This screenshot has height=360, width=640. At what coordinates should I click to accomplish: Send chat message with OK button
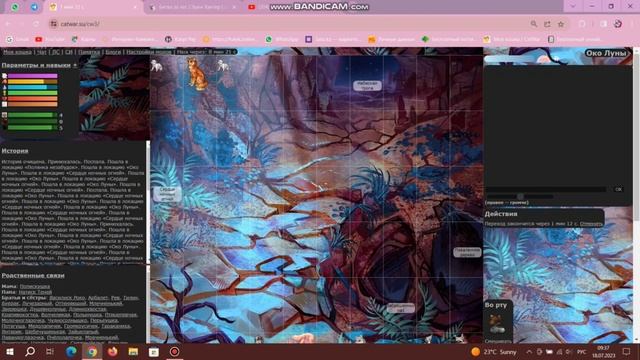(x=618, y=189)
